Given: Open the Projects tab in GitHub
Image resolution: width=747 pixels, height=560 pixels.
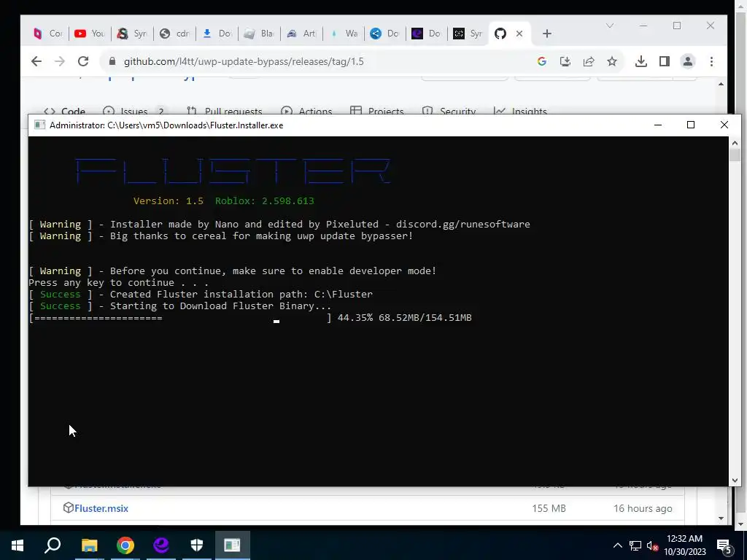Looking at the screenshot, I should pos(377,111).
